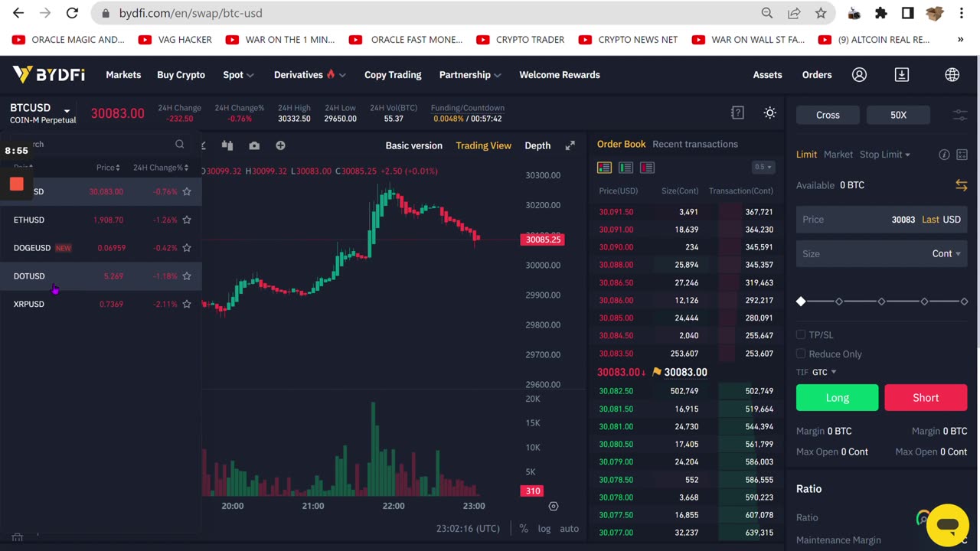Click the Price input field
This screenshot has height=551, width=980.
(882, 220)
